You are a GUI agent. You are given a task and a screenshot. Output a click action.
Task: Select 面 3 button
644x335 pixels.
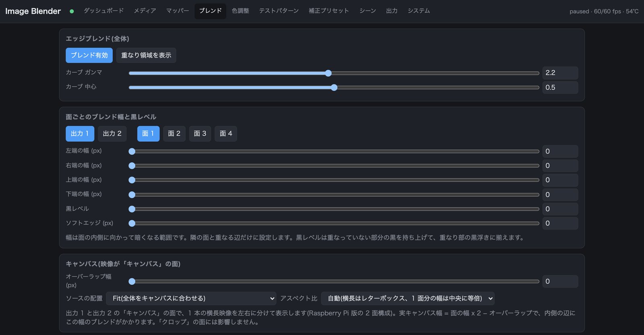[x=200, y=134]
